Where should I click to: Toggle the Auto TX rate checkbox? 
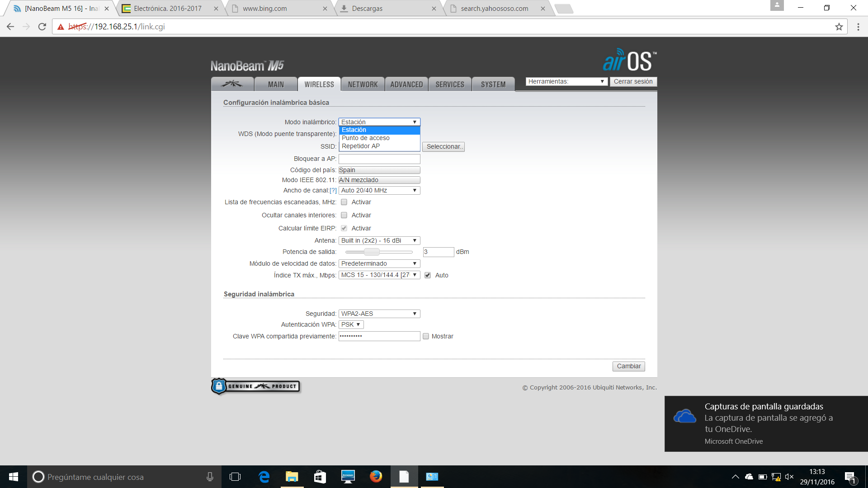pos(428,275)
